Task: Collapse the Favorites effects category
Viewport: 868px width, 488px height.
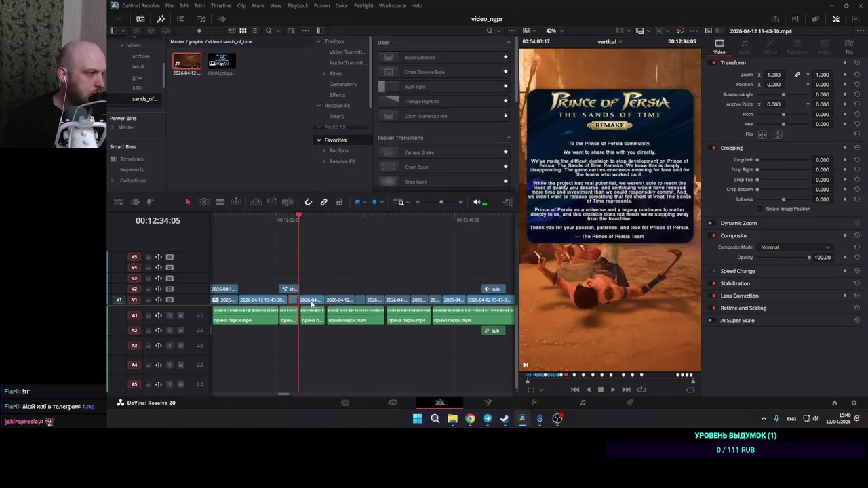Action: coord(319,140)
